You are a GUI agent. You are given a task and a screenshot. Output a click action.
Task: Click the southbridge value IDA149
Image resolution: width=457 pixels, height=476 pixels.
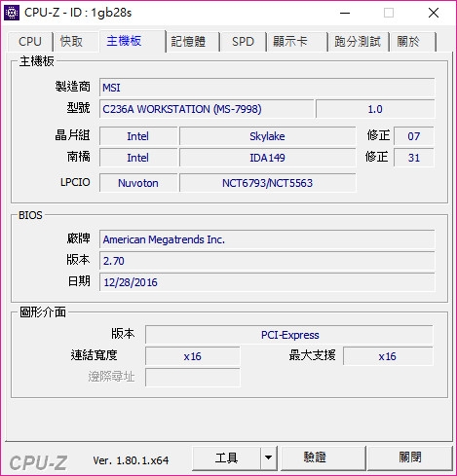coord(267,158)
